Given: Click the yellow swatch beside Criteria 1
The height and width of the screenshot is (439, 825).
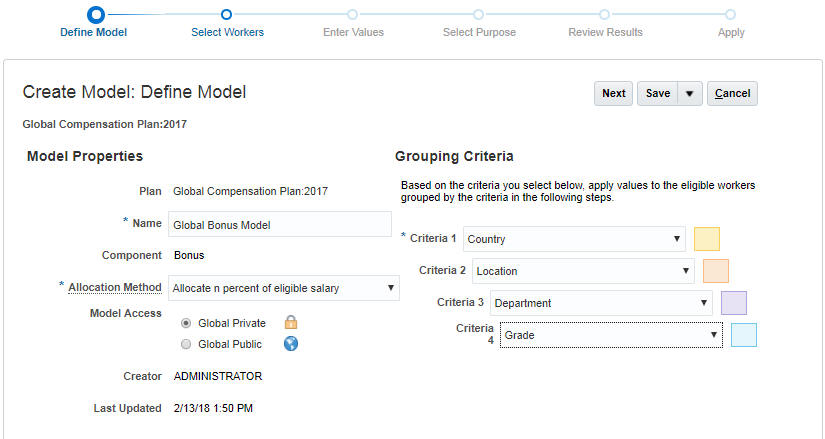Looking at the screenshot, I should pyautogui.click(x=706, y=239).
